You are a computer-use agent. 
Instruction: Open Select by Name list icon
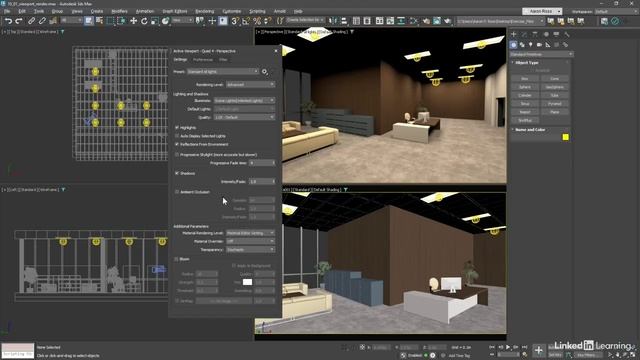pyautogui.click(x=99, y=21)
